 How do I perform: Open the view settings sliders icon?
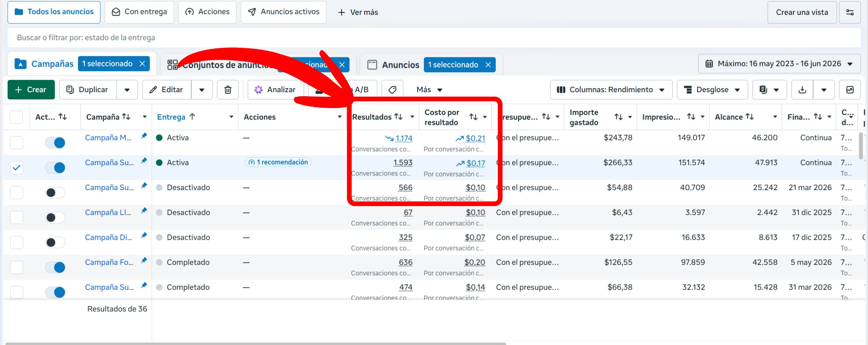tap(850, 12)
